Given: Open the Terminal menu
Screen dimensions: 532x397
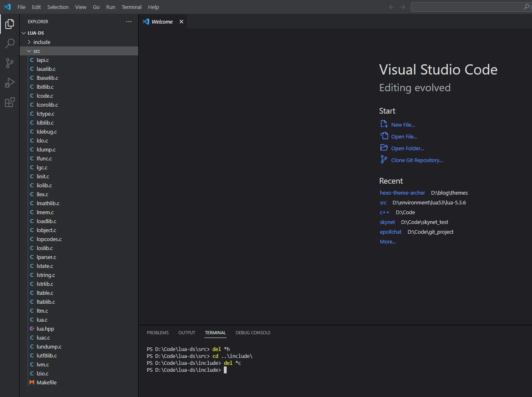Looking at the screenshot, I should (131, 7).
